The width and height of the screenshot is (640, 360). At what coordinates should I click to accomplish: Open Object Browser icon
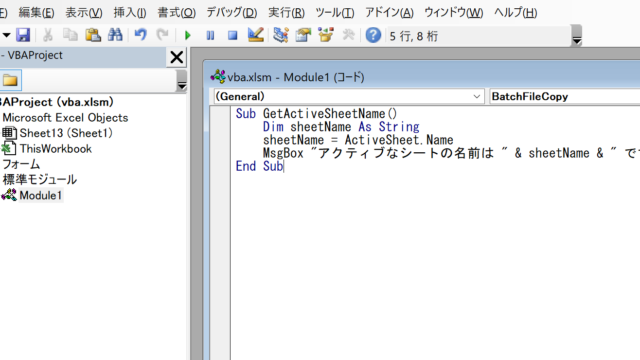click(x=325, y=35)
